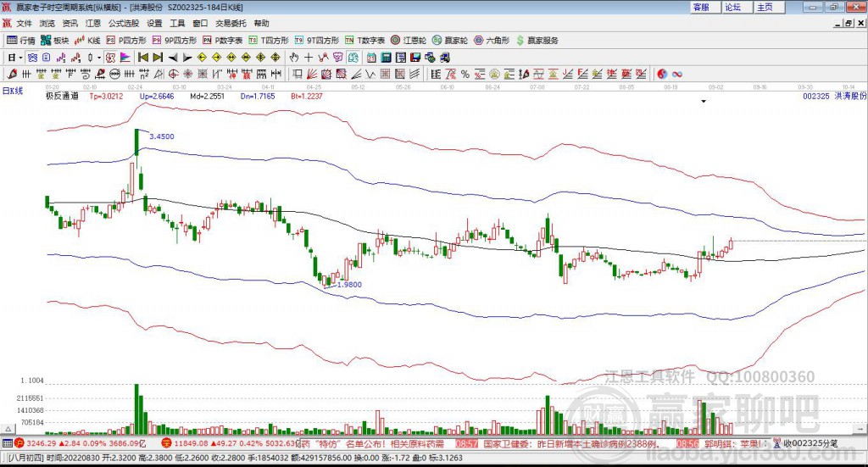Open the P四方形 tool
Viewport: 868px width, 467px height.
coord(126,41)
